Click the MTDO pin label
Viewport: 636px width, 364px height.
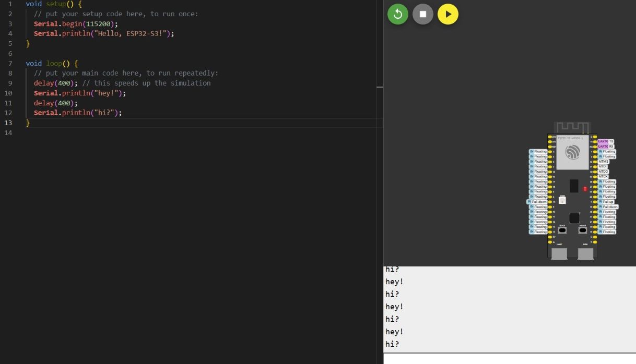(x=603, y=172)
